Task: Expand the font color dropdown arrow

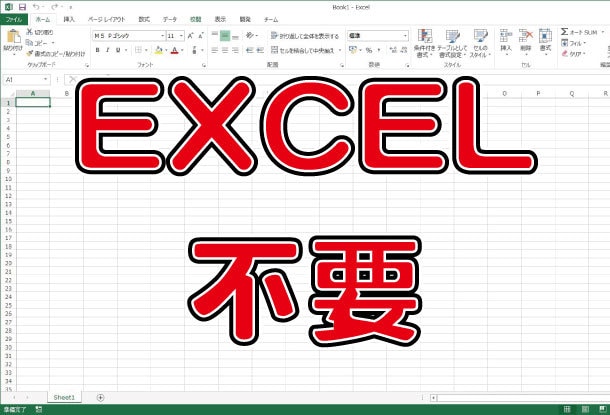Action: (182, 50)
